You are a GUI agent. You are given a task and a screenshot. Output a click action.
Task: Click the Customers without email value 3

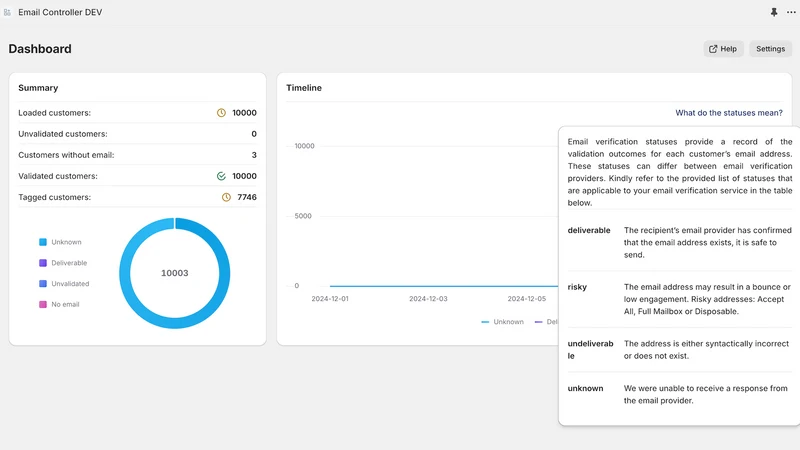[254, 155]
